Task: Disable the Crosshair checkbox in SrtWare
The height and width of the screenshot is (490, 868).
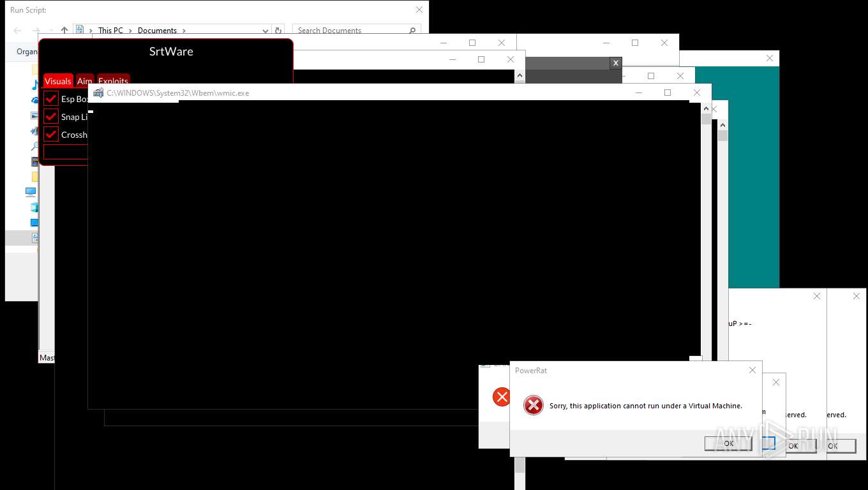Action: click(x=51, y=135)
